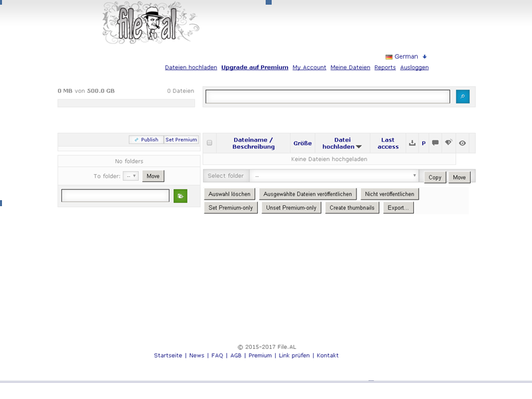This screenshot has width=532, height=399.
Task: Toggle the select-all files checkbox
Action: 210,143
